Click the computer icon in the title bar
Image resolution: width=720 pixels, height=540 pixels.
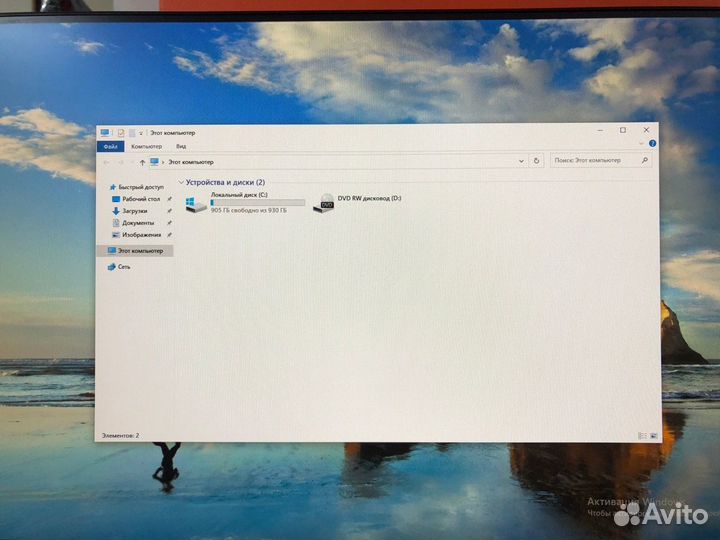105,132
